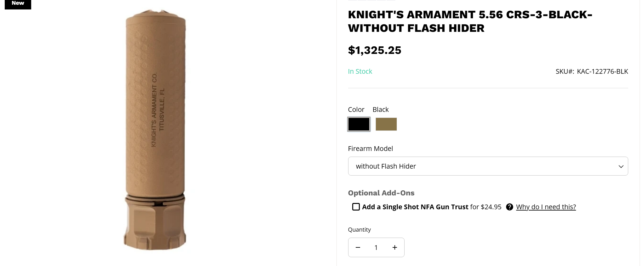Click the Knight's Armament product title
Screen dimensions: 644x266
[x=470, y=21]
